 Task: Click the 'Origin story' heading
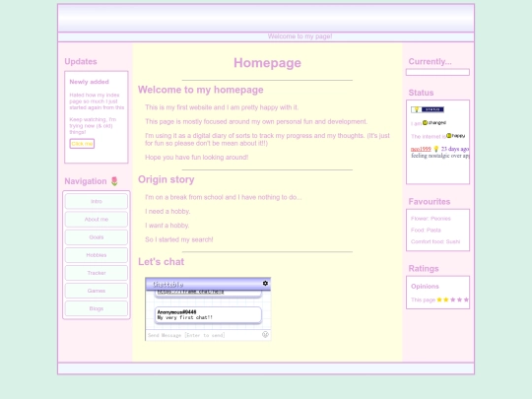pos(166,179)
